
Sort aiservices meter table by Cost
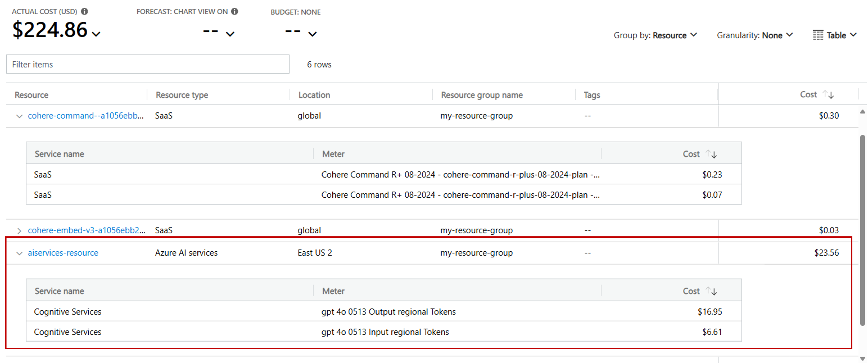[711, 291]
